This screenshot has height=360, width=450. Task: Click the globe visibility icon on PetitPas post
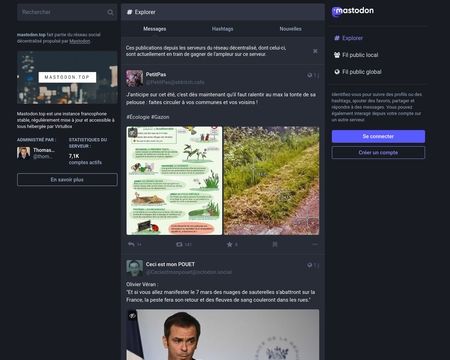point(310,75)
